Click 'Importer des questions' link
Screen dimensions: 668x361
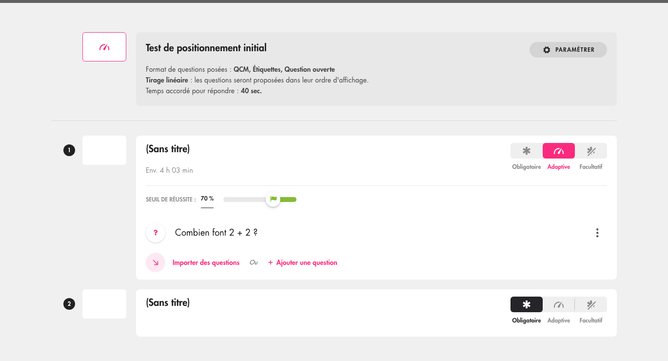pos(206,263)
